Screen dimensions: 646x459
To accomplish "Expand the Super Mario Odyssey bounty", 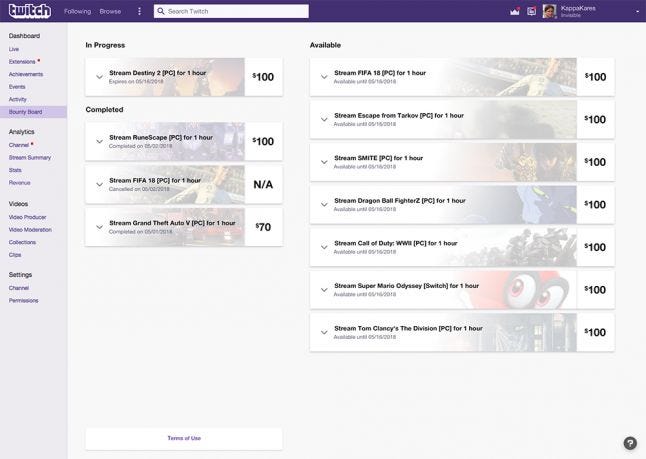I will (324, 290).
